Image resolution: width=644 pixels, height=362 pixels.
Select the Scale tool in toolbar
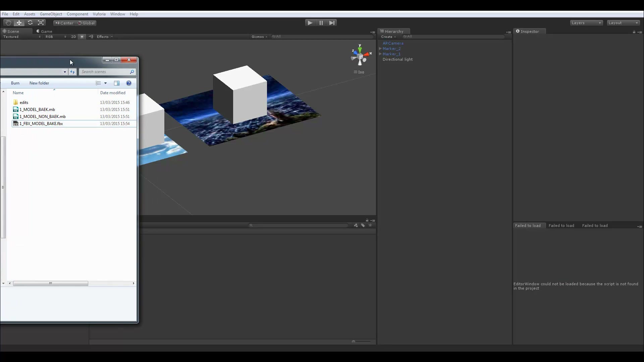41,23
